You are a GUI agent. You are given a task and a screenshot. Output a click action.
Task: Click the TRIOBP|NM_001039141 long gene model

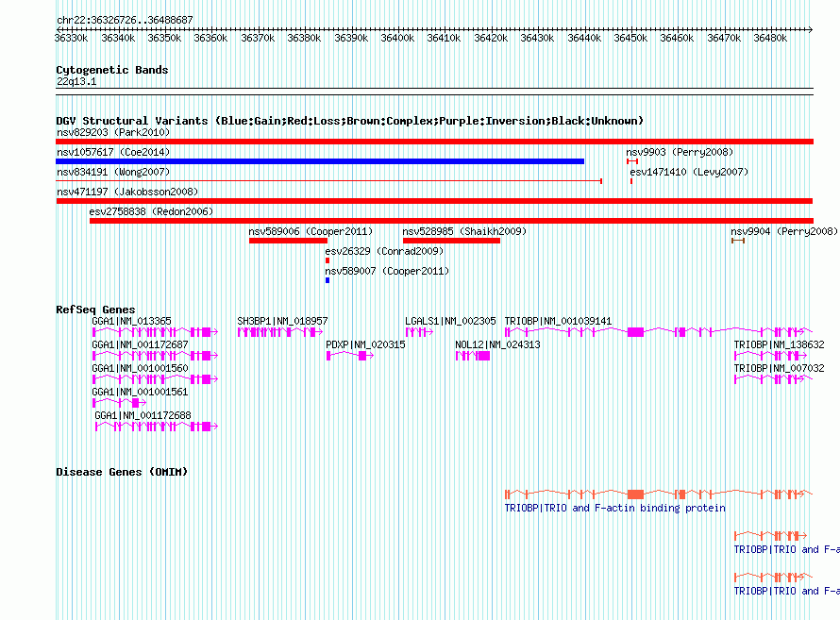(x=659, y=332)
